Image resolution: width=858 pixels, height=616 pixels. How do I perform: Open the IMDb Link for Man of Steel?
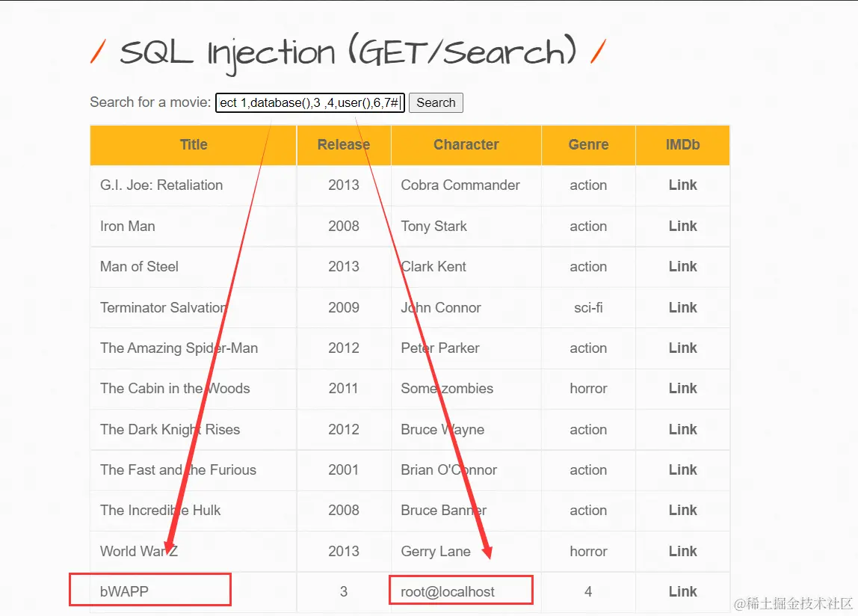point(682,267)
